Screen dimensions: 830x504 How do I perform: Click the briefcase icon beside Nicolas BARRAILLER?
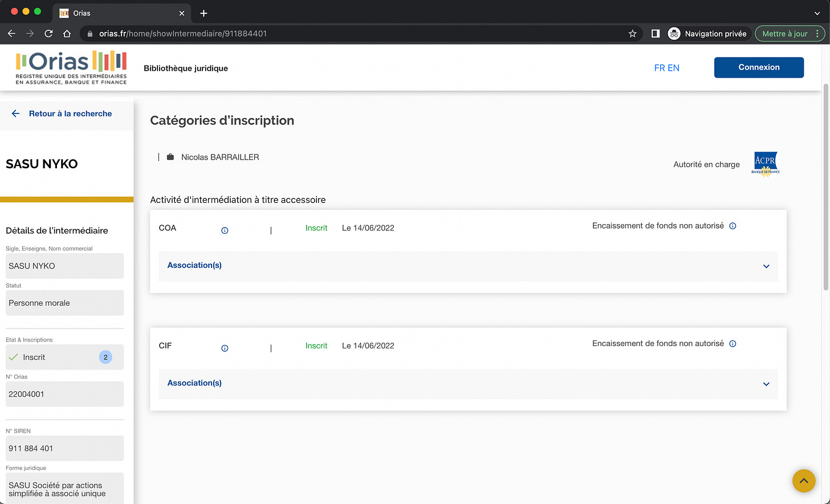[x=170, y=157]
